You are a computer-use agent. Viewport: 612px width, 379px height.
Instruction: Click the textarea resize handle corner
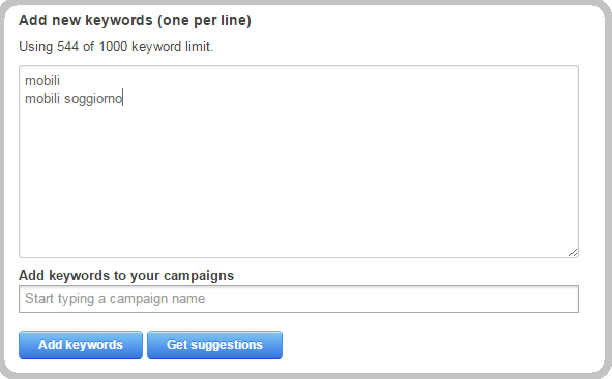coord(573,253)
